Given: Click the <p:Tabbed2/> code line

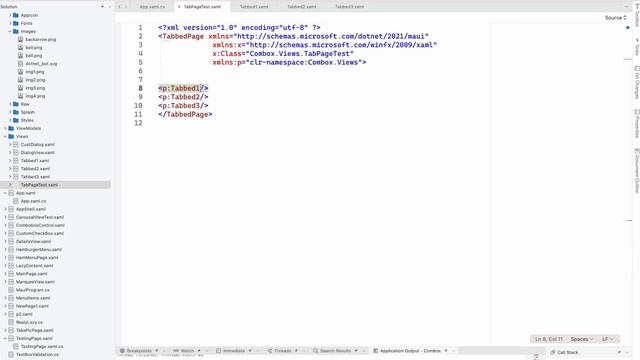Looking at the screenshot, I should coord(183,97).
